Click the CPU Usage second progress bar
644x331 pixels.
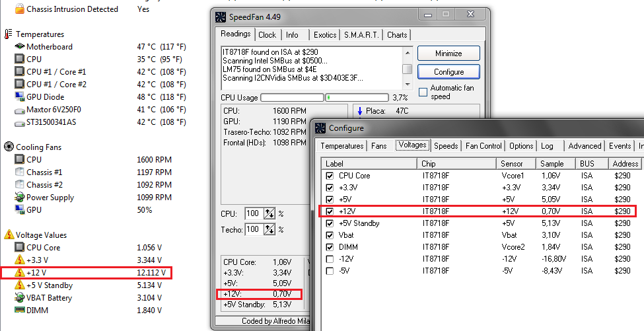357,98
